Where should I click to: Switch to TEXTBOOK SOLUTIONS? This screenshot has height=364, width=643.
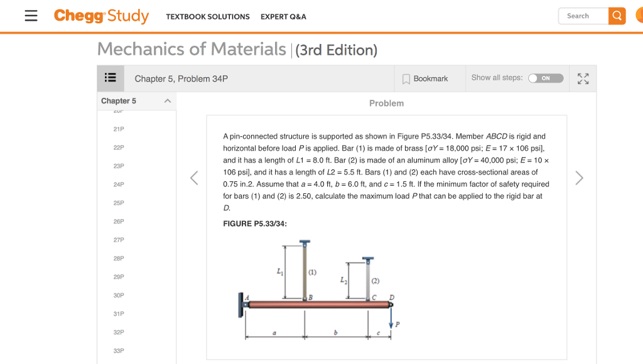(x=208, y=17)
